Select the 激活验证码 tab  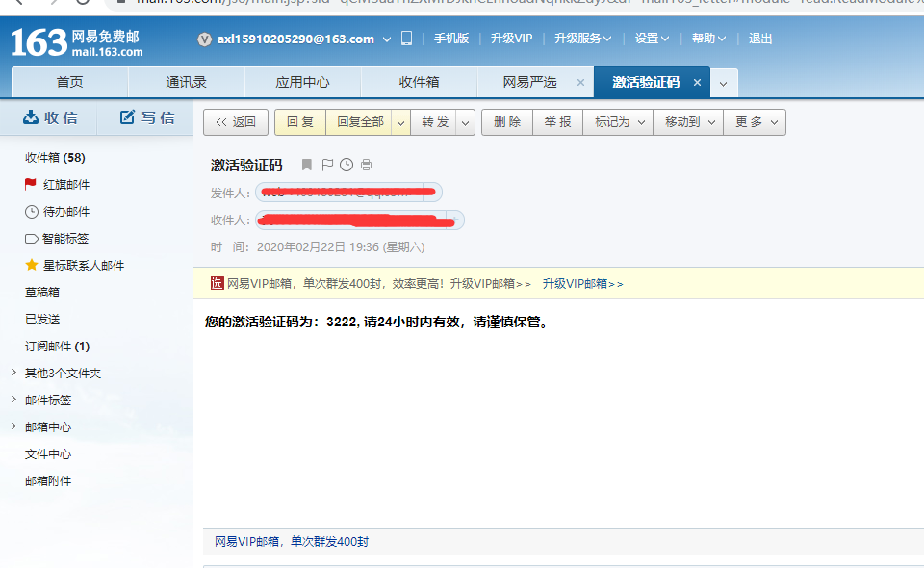pos(645,83)
